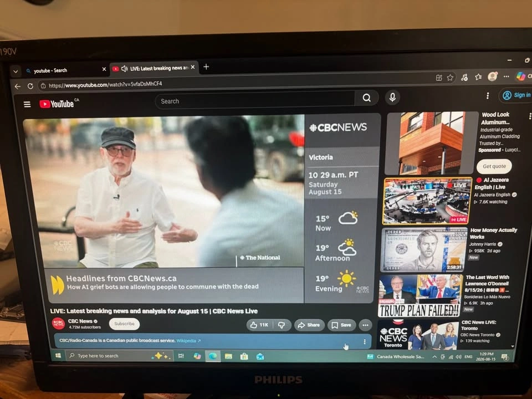
Task: Open more actions ellipsis beside Save
Action: (365, 325)
